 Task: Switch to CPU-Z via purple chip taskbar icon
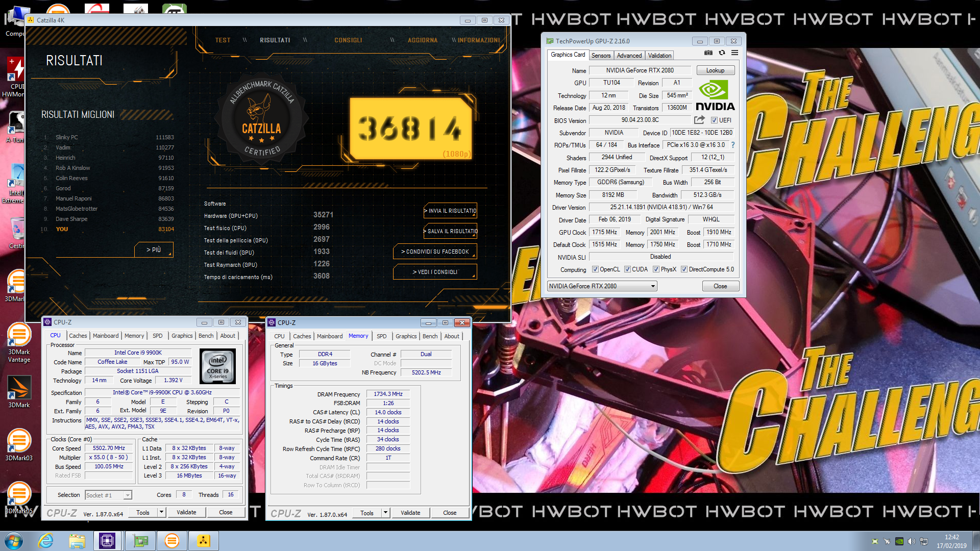coord(108,541)
